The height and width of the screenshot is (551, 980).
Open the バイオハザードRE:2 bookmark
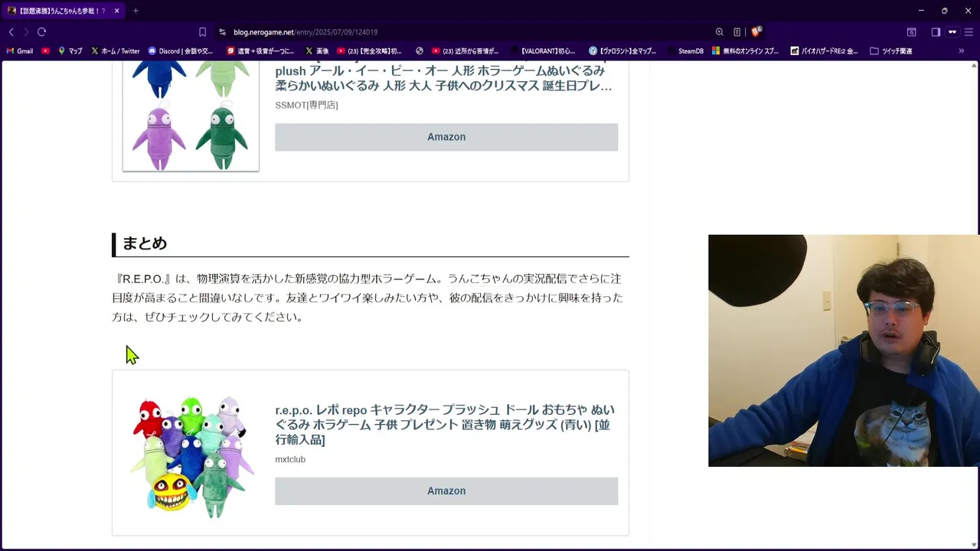[823, 51]
